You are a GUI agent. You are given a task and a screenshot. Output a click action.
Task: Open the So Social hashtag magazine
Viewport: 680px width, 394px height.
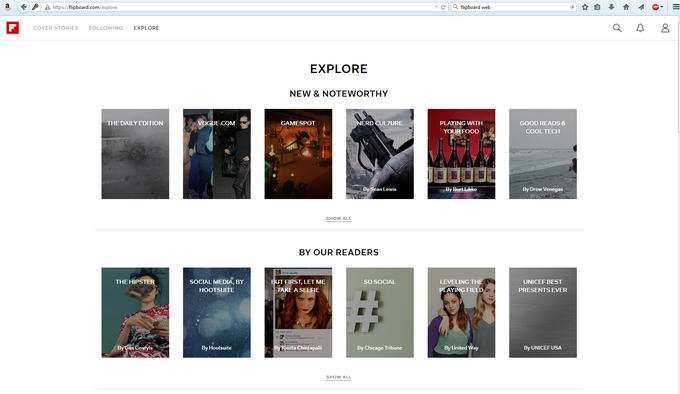380,313
